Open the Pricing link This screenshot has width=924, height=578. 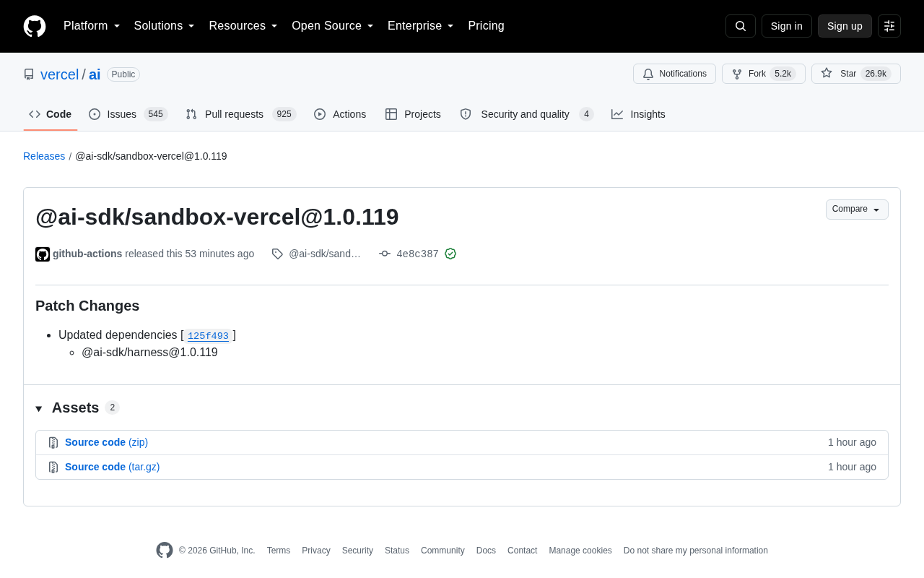[486, 26]
